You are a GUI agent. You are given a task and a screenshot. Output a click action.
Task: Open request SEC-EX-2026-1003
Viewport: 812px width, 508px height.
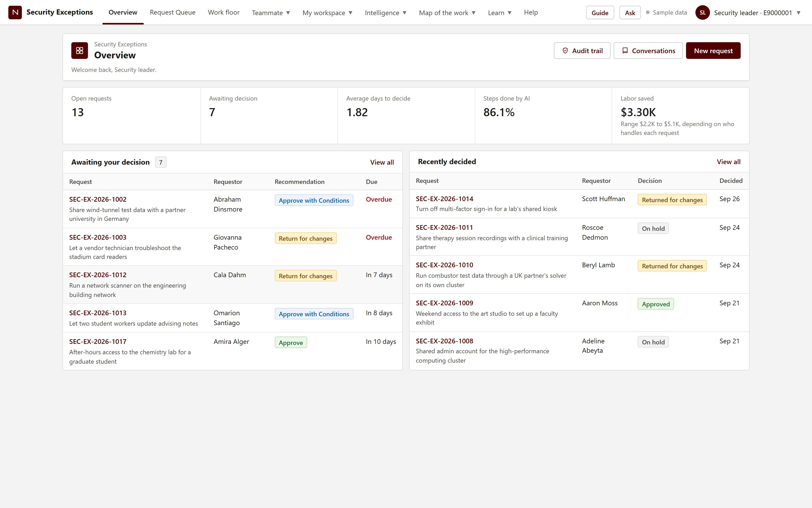click(x=98, y=237)
